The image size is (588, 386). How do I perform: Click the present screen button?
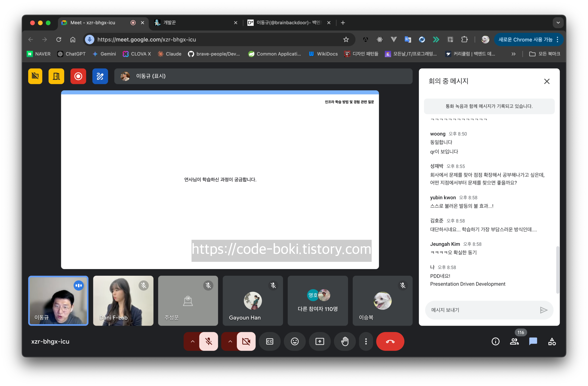click(x=320, y=341)
